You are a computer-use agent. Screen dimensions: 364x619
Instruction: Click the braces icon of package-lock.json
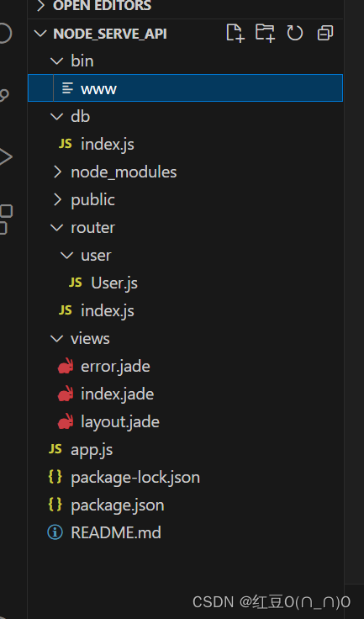click(55, 477)
